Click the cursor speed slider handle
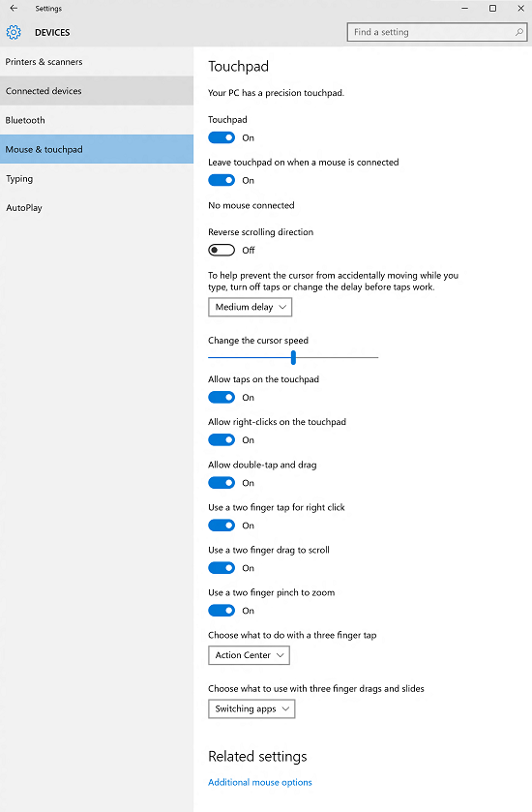Image resolution: width=532 pixels, height=812 pixels. [x=293, y=357]
